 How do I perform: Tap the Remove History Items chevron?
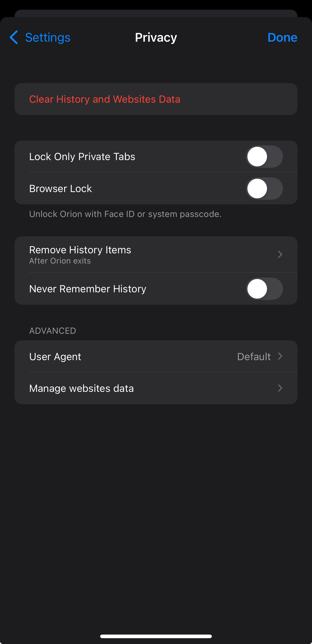click(280, 255)
